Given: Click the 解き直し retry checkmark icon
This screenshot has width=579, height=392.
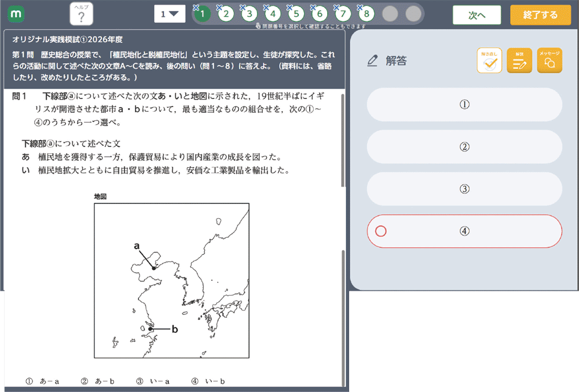Looking at the screenshot, I should 489,60.
